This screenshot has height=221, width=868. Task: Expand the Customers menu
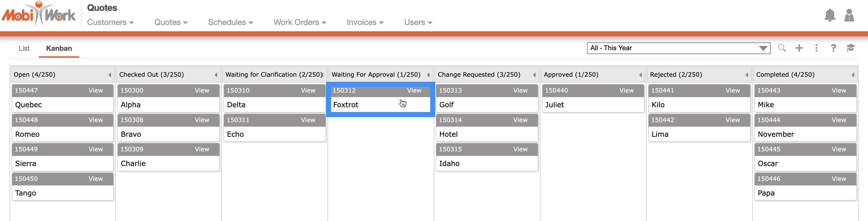[x=110, y=22]
